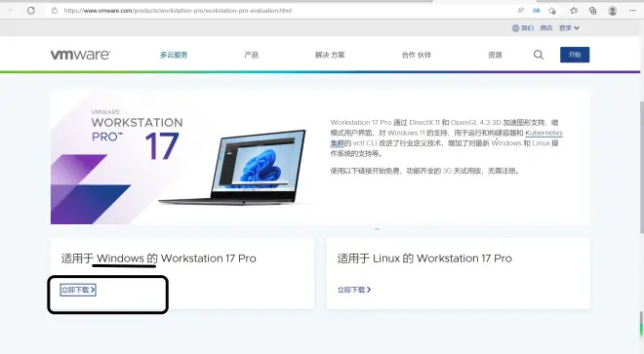The height and width of the screenshot is (354, 644).
Task: Reload the page with refresh icon
Action: point(31,11)
